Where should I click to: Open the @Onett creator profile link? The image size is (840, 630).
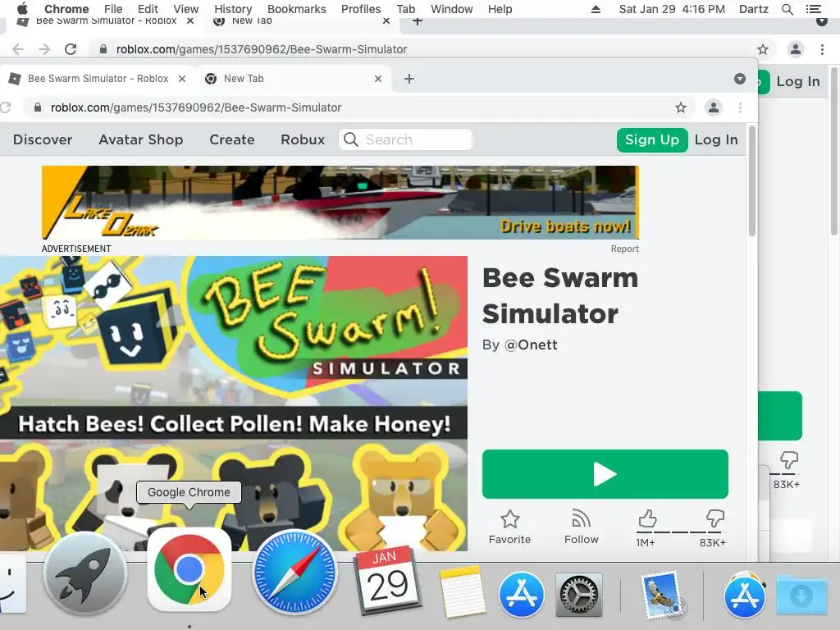[531, 345]
